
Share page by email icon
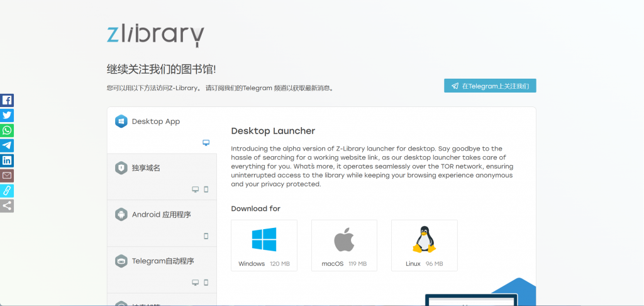6,176
